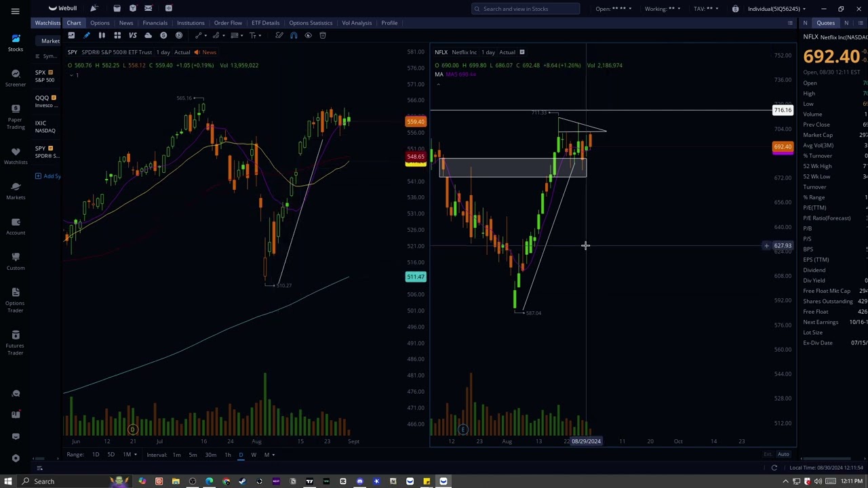
Task: Open Paper Trading from sidebar
Action: pyautogui.click(x=15, y=116)
